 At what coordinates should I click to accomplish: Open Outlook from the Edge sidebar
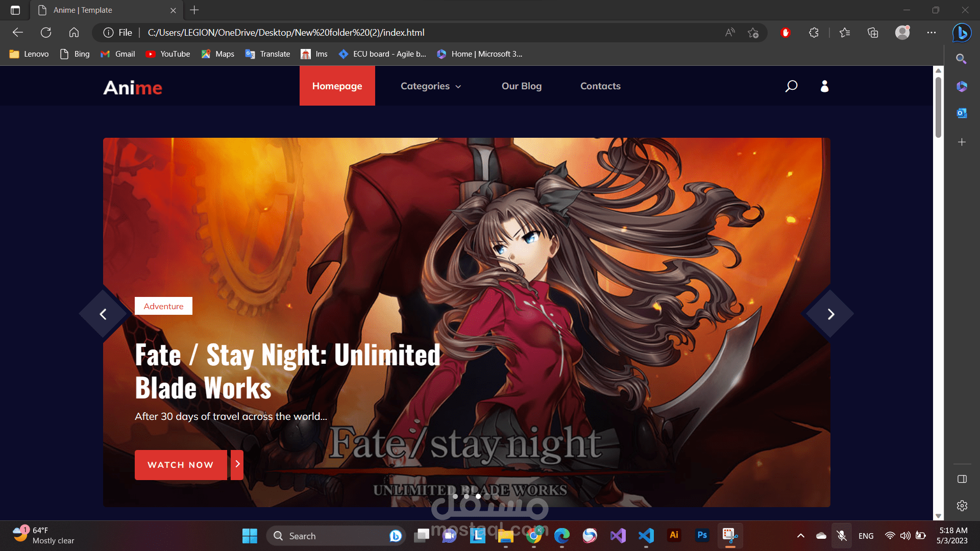(962, 113)
